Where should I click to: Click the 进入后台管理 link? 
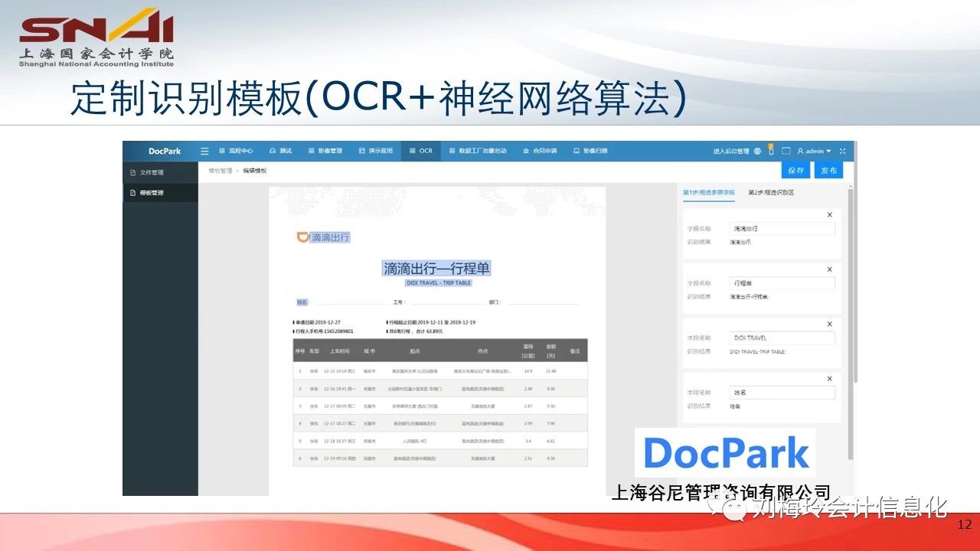click(x=731, y=152)
